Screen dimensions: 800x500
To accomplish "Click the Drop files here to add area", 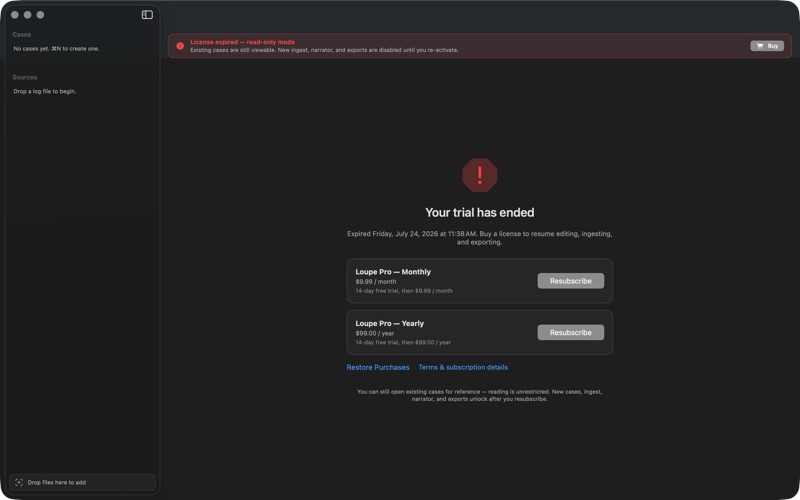I will point(82,482).
